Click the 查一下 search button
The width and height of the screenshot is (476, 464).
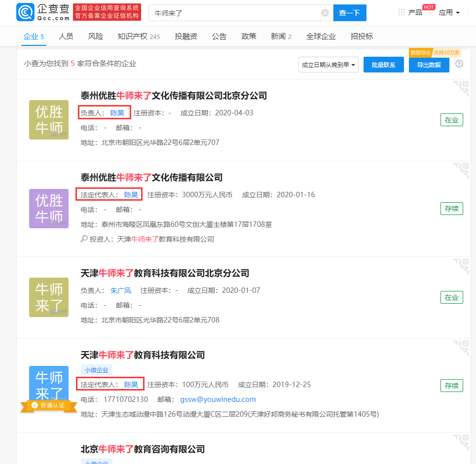tap(350, 13)
